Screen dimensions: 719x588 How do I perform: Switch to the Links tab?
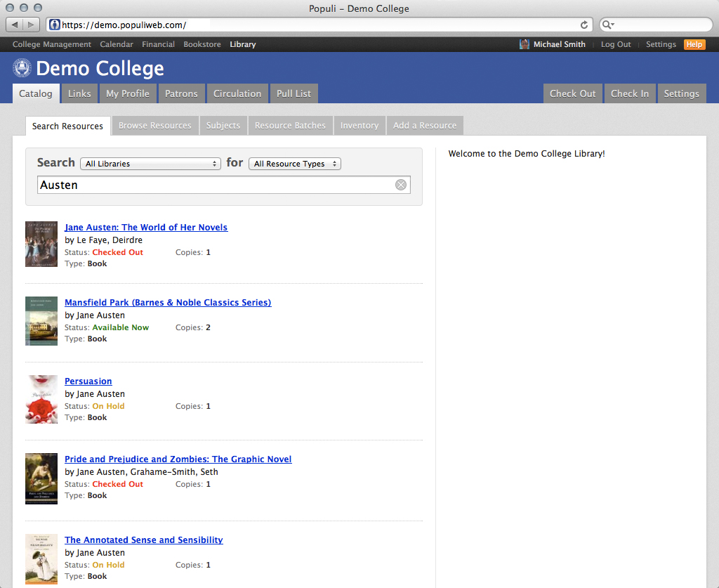pyautogui.click(x=79, y=93)
